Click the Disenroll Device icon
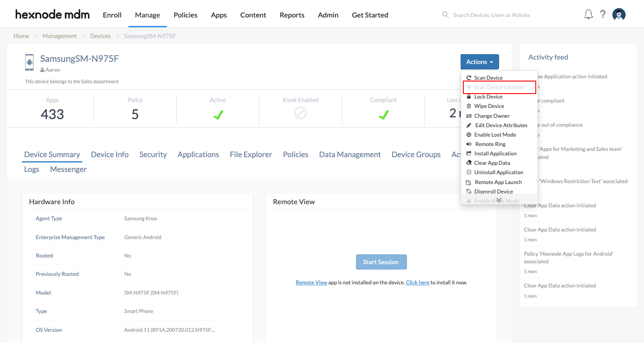Image resolution: width=644 pixels, height=343 pixels. click(x=469, y=192)
